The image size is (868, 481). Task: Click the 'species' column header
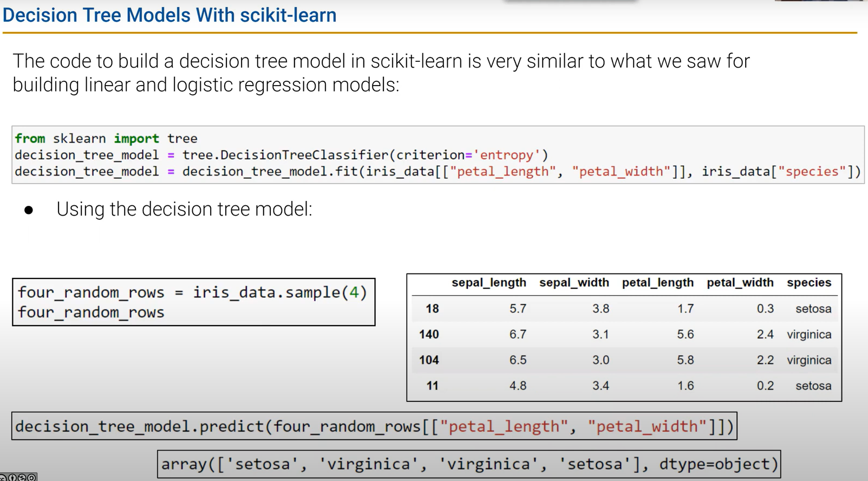point(808,283)
